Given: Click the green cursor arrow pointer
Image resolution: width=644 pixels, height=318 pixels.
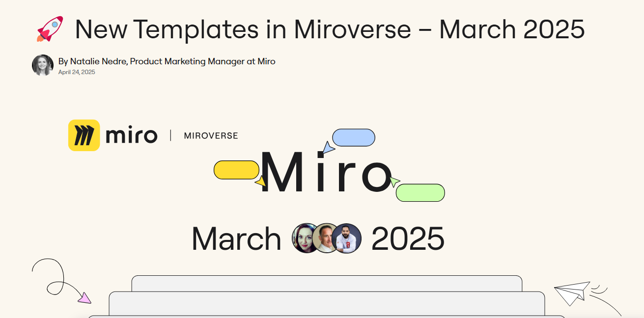Looking at the screenshot, I should tap(394, 182).
